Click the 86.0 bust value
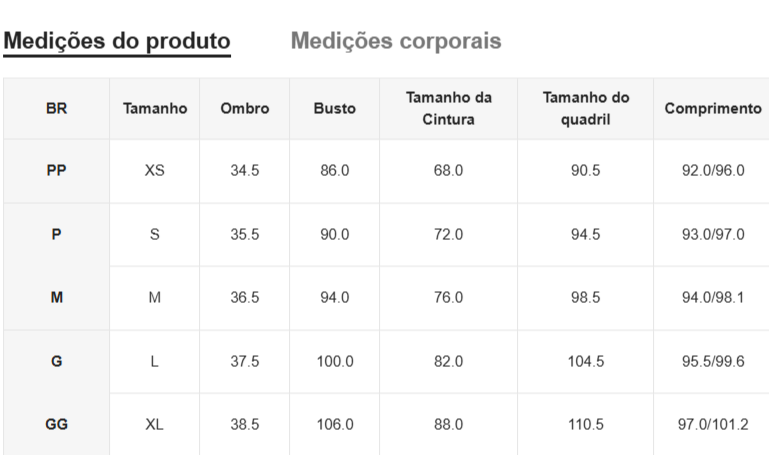Viewport: 769px width, 455px height. (335, 170)
